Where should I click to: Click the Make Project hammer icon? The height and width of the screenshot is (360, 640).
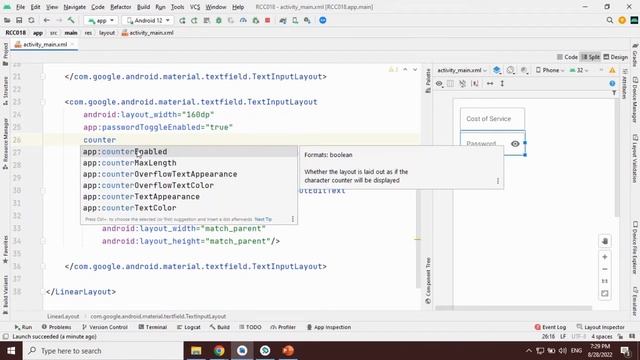pyautogui.click(x=71, y=20)
